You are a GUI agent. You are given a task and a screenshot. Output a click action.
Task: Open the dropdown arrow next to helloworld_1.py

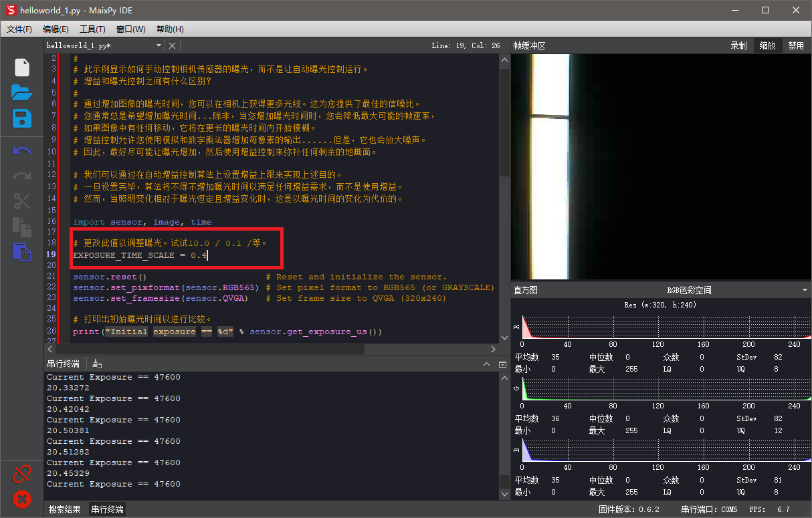click(x=159, y=45)
